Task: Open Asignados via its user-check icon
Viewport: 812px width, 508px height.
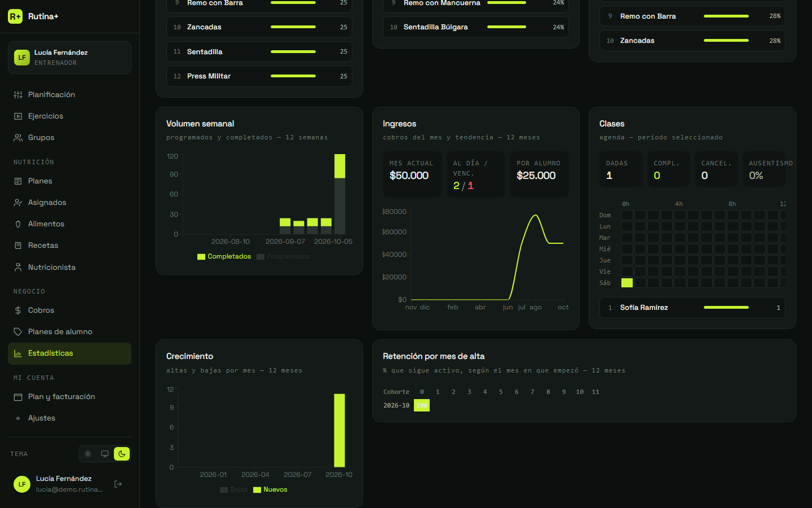Action: [x=18, y=203]
